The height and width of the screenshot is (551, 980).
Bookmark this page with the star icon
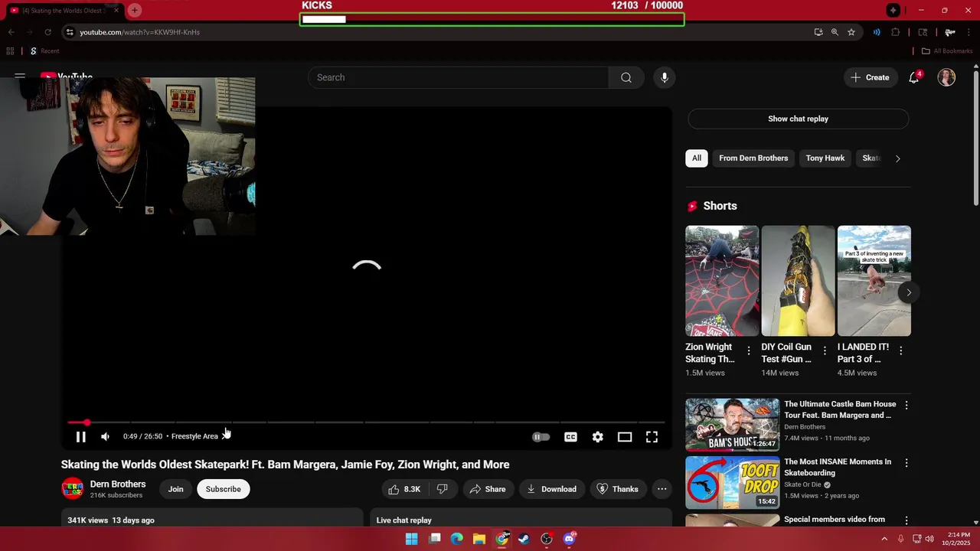pyautogui.click(x=851, y=32)
